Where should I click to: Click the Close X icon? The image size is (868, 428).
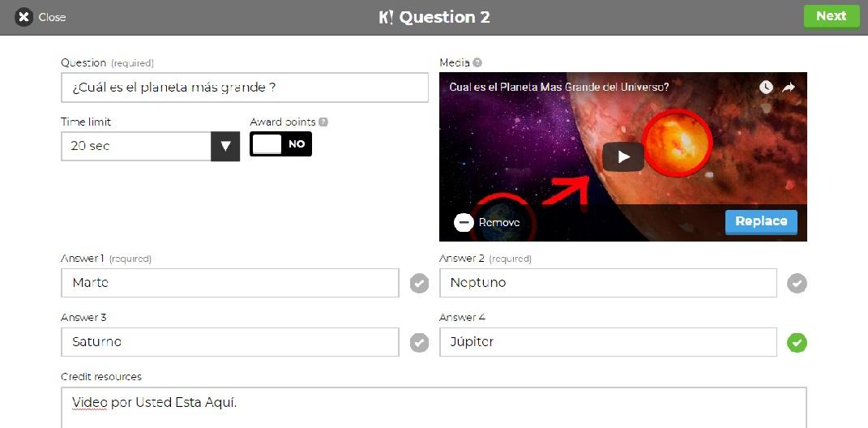tap(24, 17)
